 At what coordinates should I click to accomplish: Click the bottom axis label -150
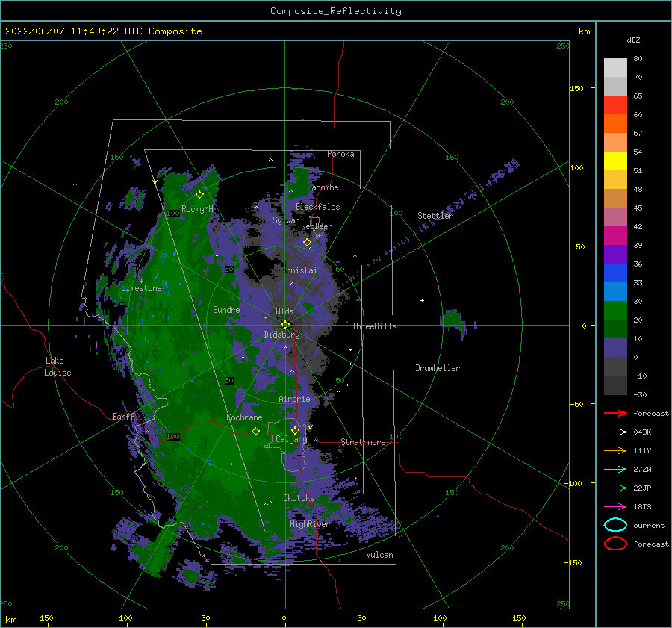44,618
